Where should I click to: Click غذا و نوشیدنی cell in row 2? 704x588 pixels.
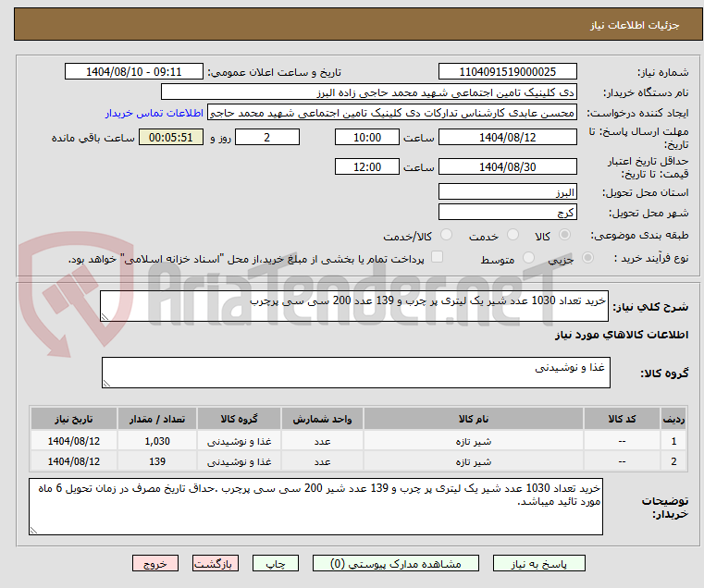[x=239, y=461]
